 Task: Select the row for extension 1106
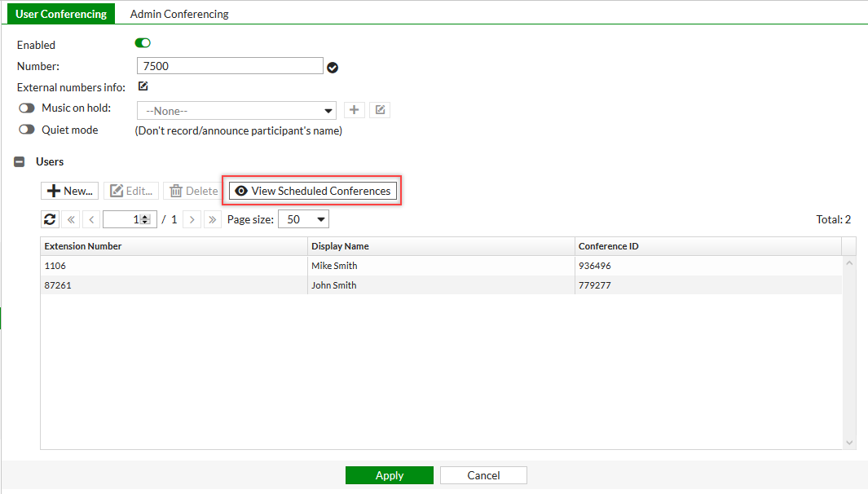coord(441,266)
